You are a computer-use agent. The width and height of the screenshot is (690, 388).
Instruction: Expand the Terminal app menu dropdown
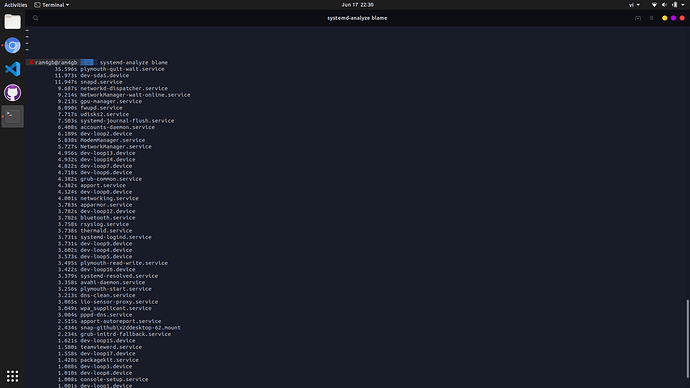click(52, 5)
